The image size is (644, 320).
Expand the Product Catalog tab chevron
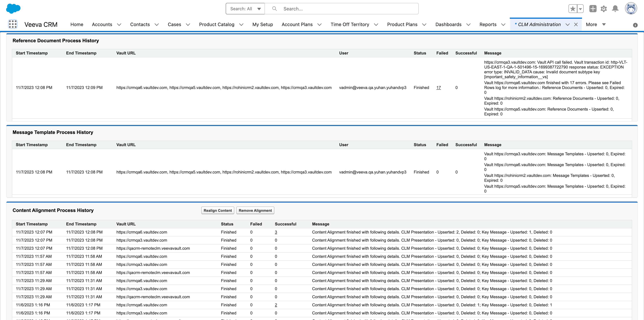[x=241, y=24]
